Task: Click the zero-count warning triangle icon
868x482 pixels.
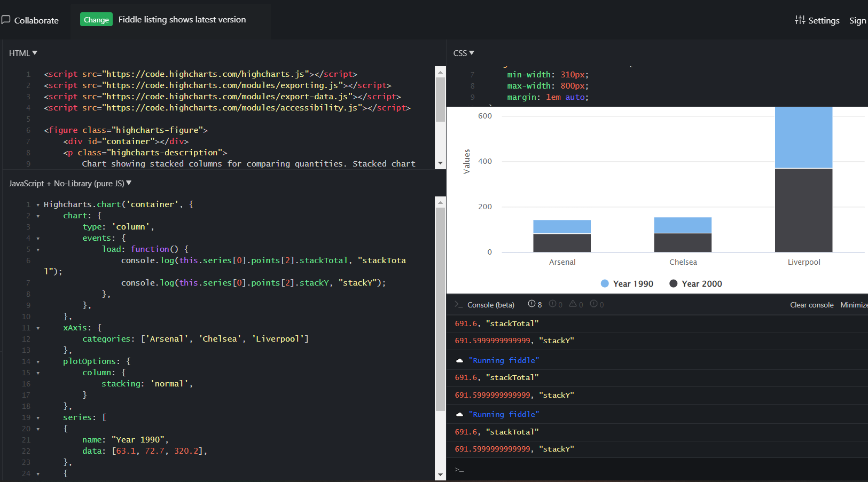Action: [x=573, y=304]
